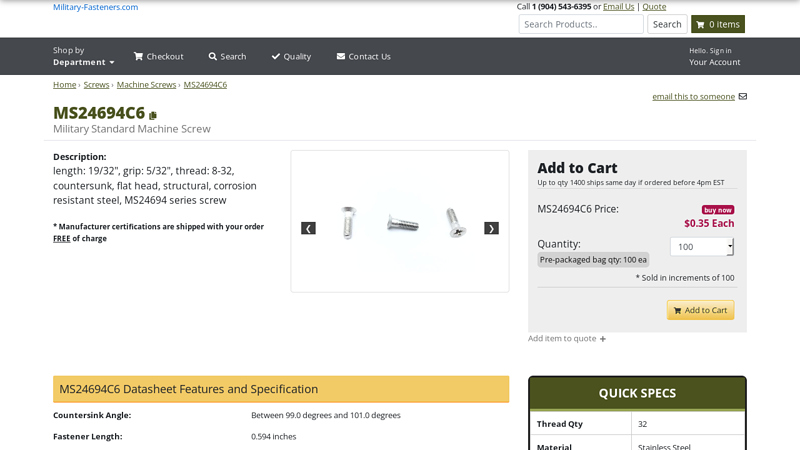This screenshot has width=800, height=450.
Task: Click the email this to someone link
Action: pos(693,96)
